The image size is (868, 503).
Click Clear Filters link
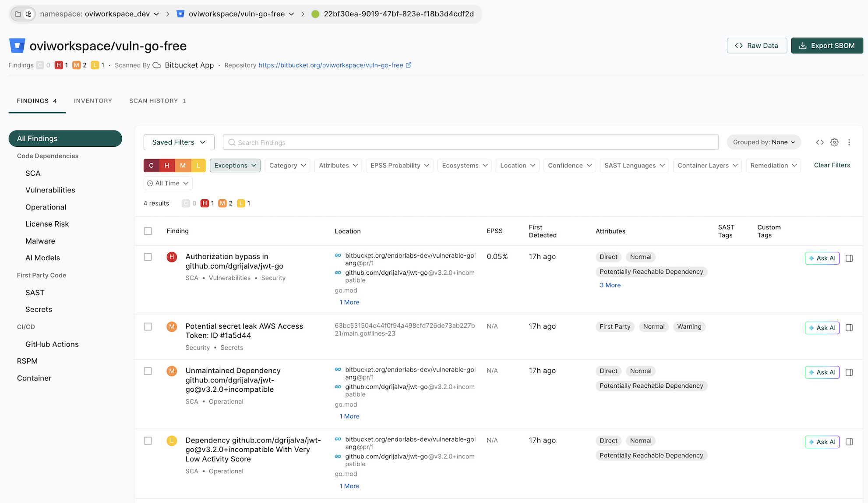click(x=832, y=165)
